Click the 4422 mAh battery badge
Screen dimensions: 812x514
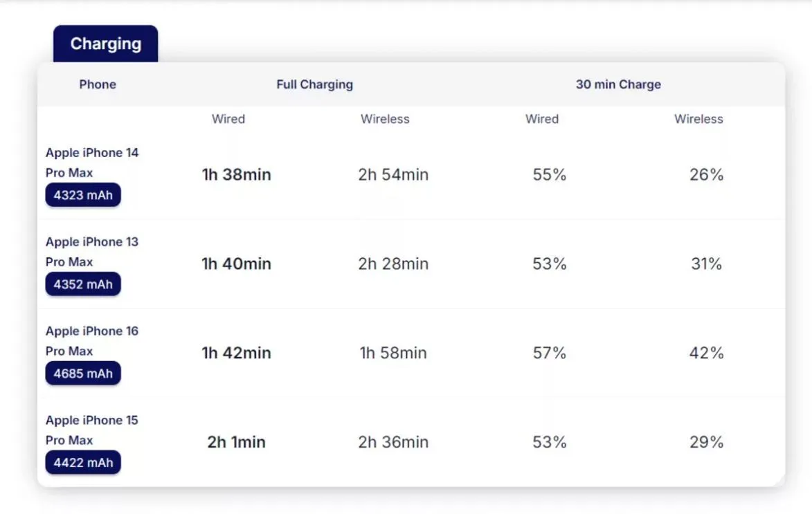tap(83, 463)
